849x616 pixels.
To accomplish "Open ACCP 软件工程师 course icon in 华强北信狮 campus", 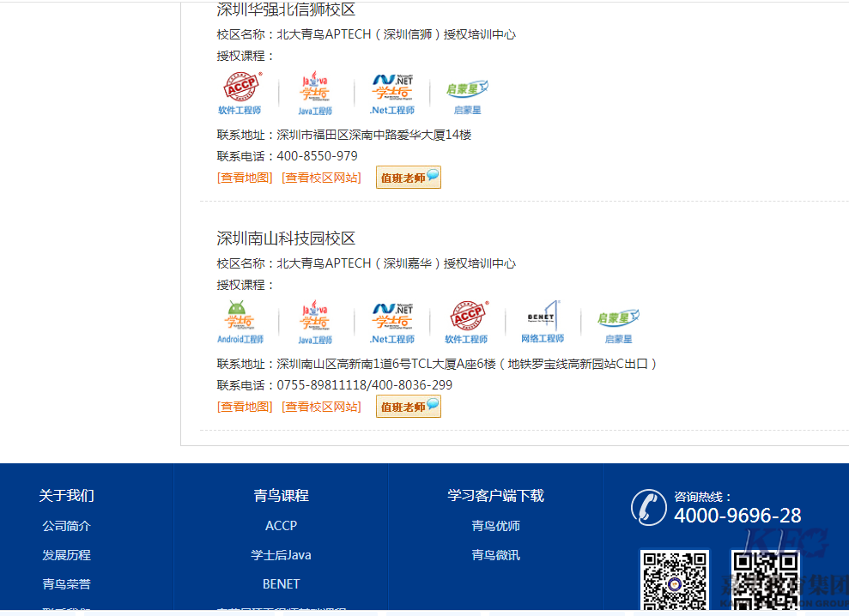I will coord(240,94).
